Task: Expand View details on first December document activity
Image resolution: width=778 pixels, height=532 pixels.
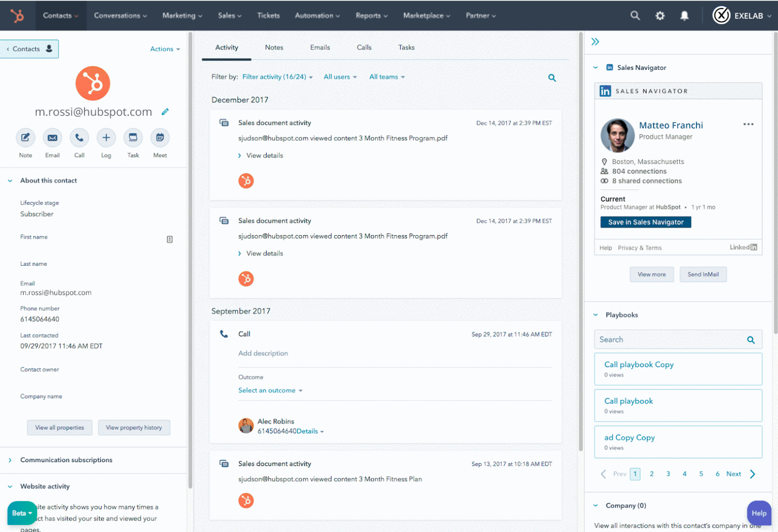Action: 261,156
